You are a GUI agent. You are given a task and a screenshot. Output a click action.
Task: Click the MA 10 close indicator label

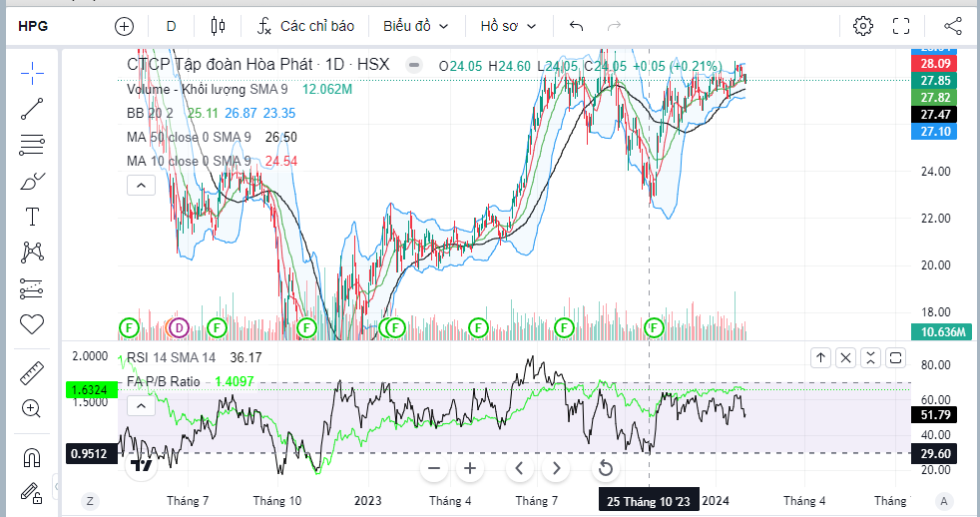point(189,161)
